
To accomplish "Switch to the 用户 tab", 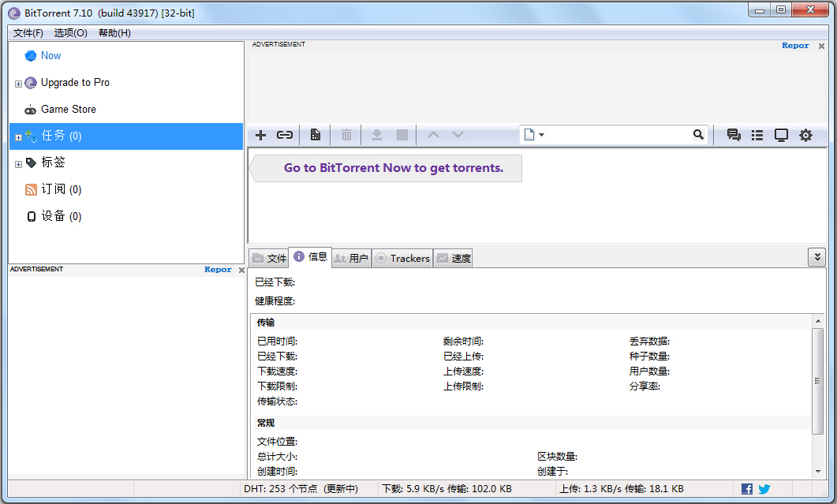I will [351, 259].
